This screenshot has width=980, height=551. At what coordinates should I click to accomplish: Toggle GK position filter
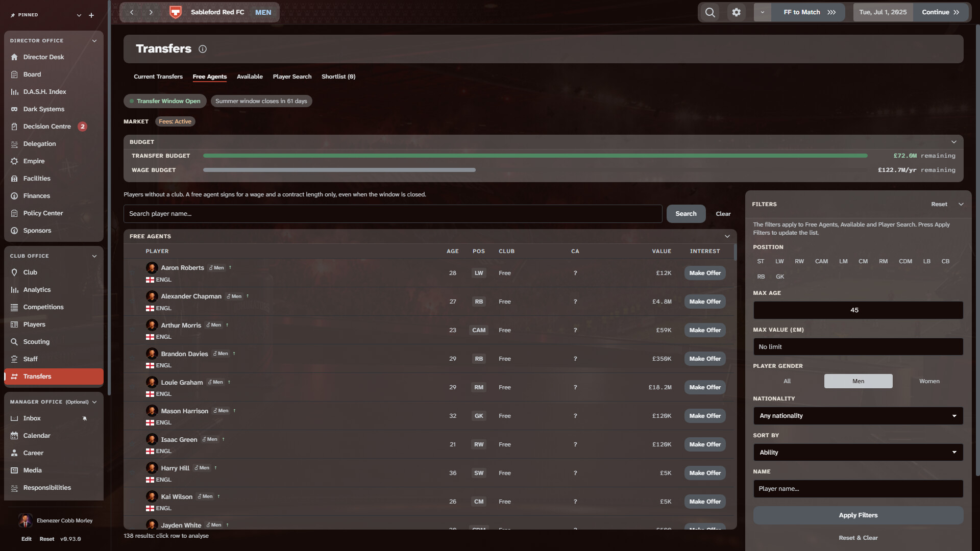pos(780,277)
